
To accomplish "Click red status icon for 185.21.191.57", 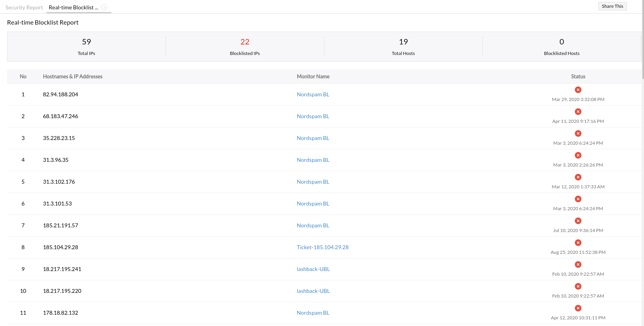I will 578,221.
